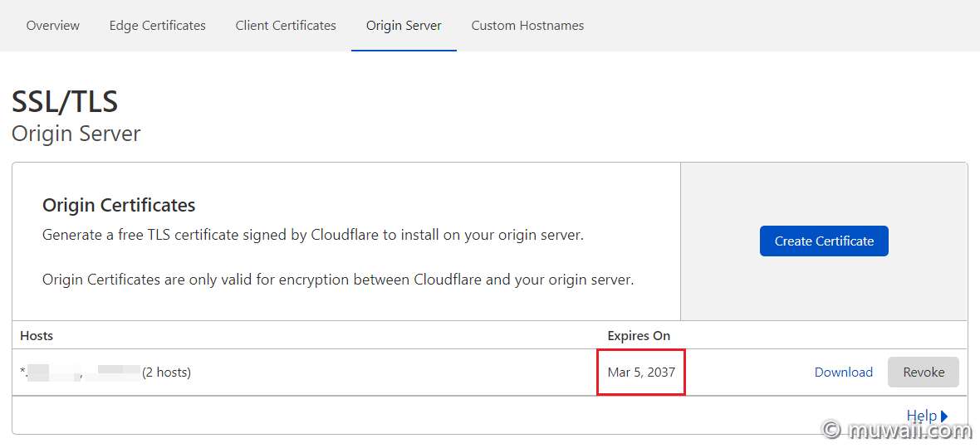
Task: Click the SSL/TLS page heading
Action: click(x=65, y=102)
